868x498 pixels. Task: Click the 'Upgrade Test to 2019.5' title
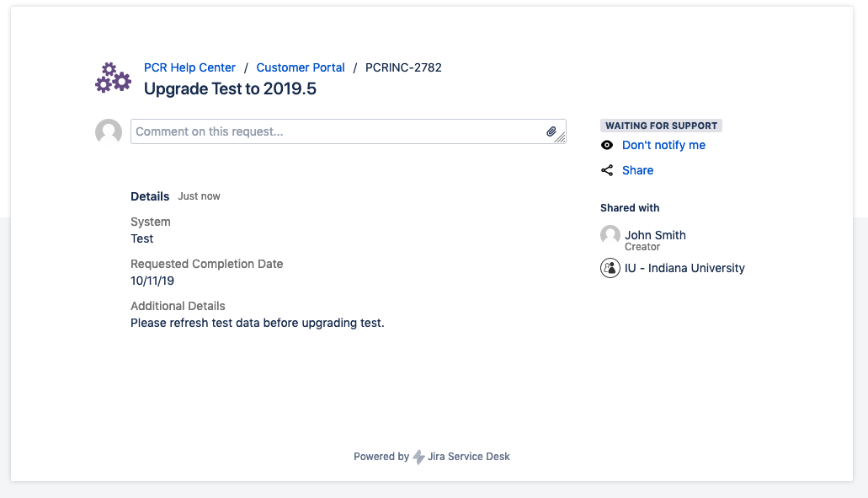[x=230, y=88]
